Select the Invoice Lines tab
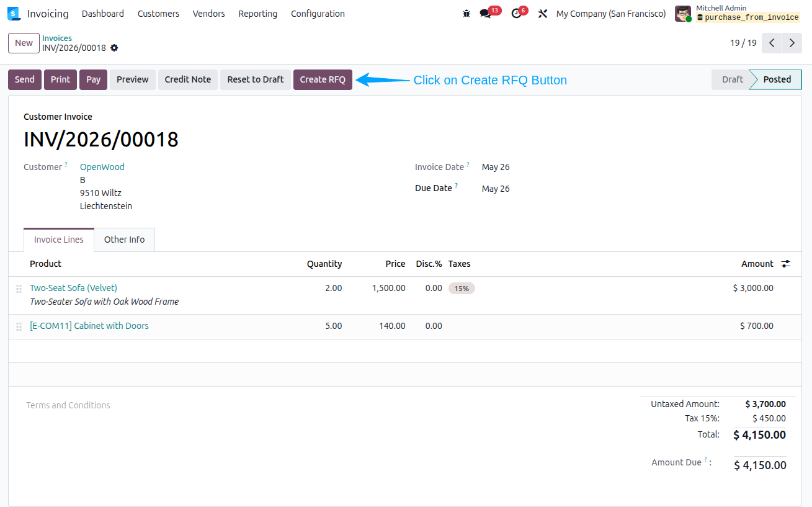The image size is (812, 507). point(59,240)
